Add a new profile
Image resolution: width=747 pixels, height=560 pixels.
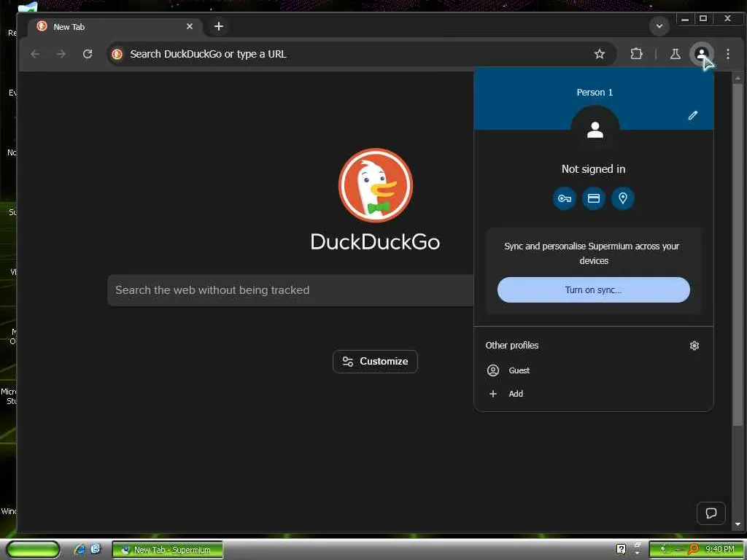pos(594,394)
